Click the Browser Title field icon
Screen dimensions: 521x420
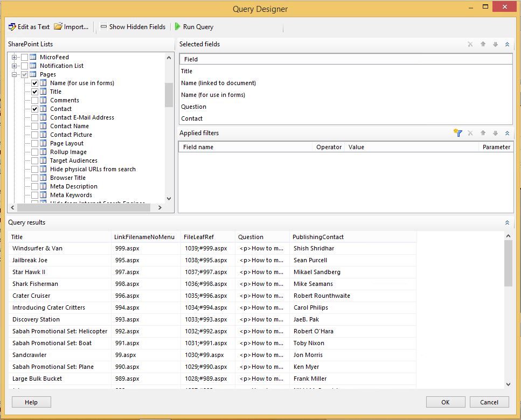click(x=43, y=178)
